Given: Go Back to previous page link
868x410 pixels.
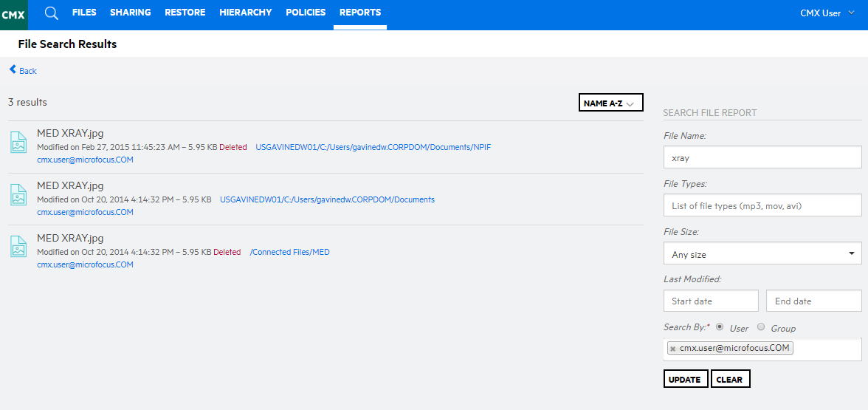Looking at the screenshot, I should pyautogui.click(x=28, y=71).
